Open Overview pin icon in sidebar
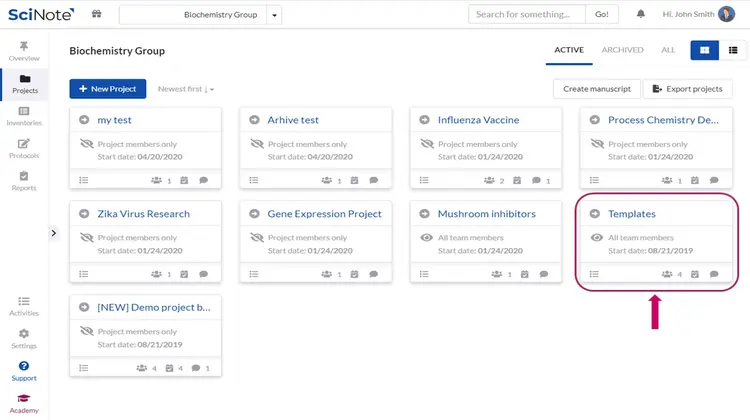The height and width of the screenshot is (420, 750). [24, 46]
